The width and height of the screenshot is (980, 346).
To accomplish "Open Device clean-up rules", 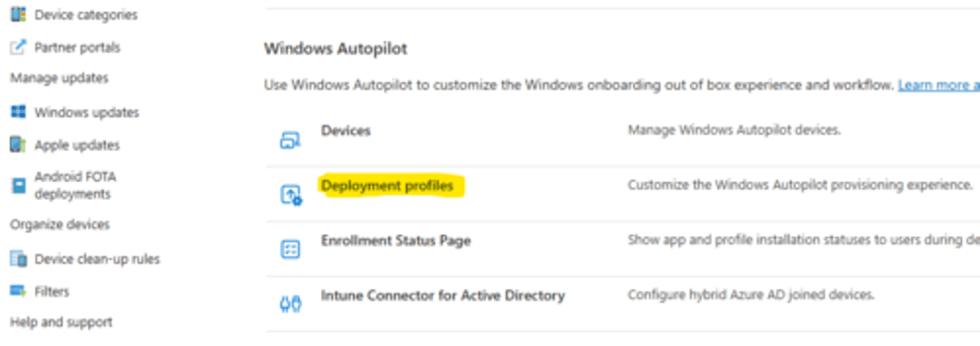I will click(x=97, y=259).
